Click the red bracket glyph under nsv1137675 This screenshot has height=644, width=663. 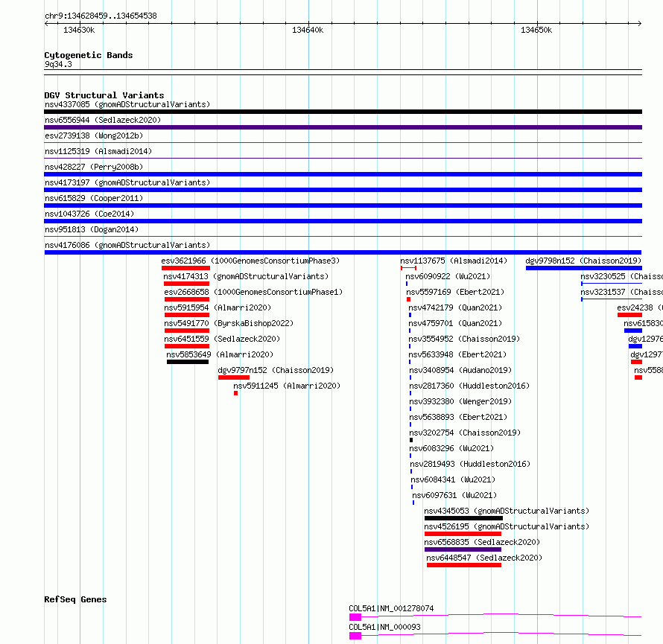click(408, 268)
